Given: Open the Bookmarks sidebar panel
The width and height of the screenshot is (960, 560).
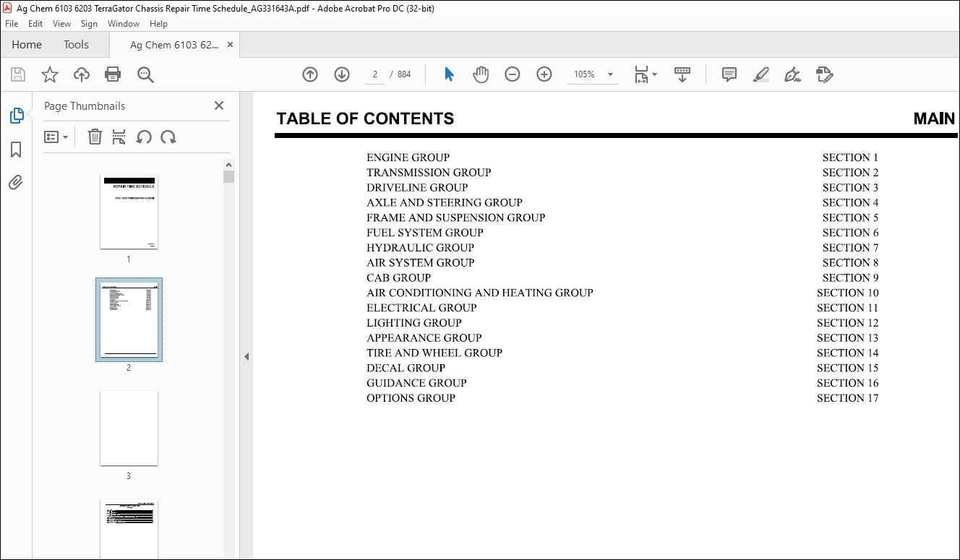Looking at the screenshot, I should pos(16,150).
